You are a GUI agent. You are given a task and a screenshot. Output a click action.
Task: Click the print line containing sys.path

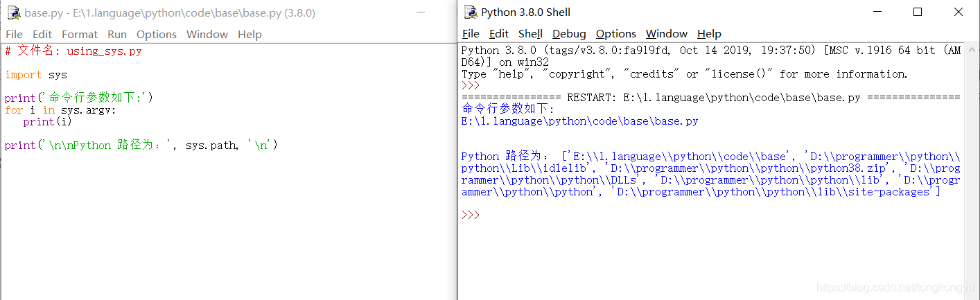pos(141,145)
